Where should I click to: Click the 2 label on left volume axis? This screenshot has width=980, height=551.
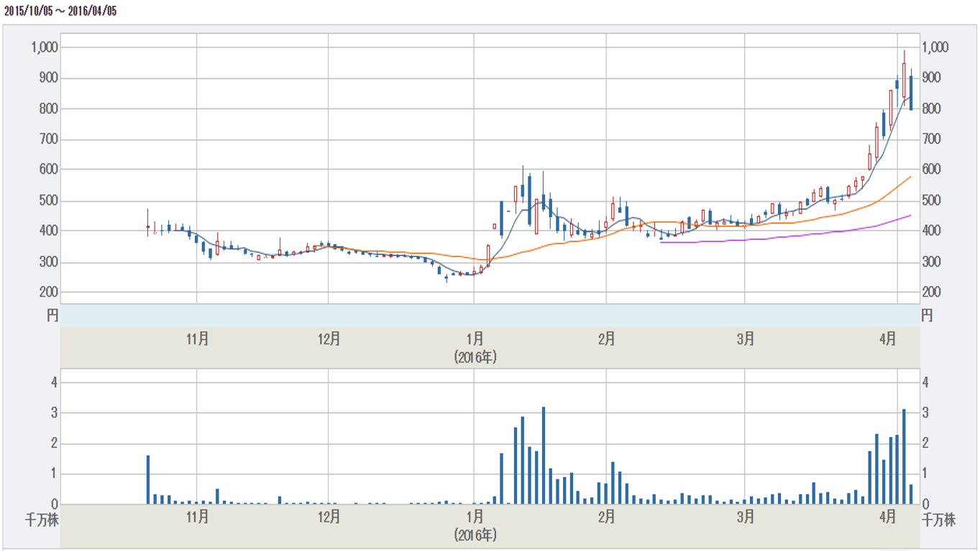pyautogui.click(x=54, y=443)
